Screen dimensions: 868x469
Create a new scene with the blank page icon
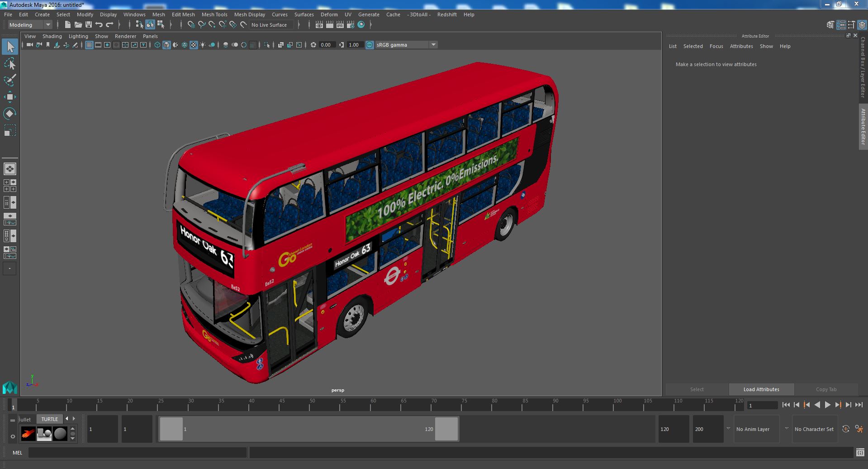(x=68, y=25)
